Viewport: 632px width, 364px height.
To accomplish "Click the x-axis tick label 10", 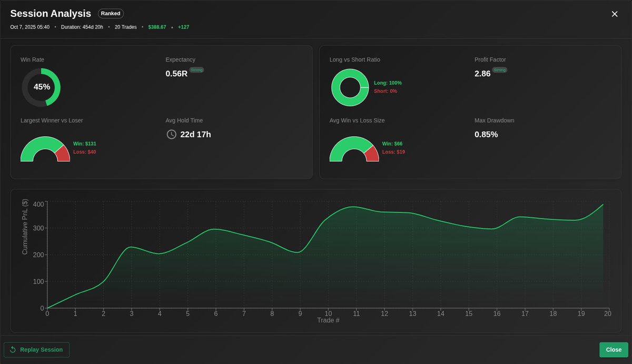I will [328, 314].
